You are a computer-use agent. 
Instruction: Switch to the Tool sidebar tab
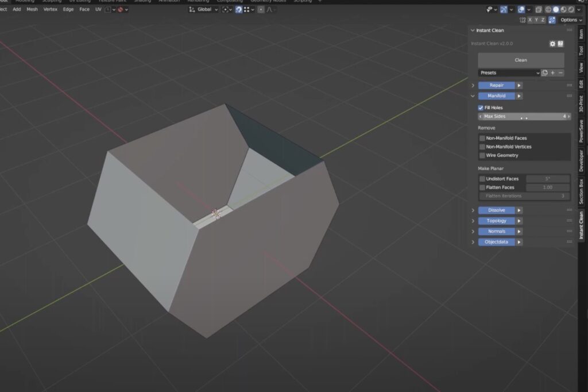(x=581, y=51)
